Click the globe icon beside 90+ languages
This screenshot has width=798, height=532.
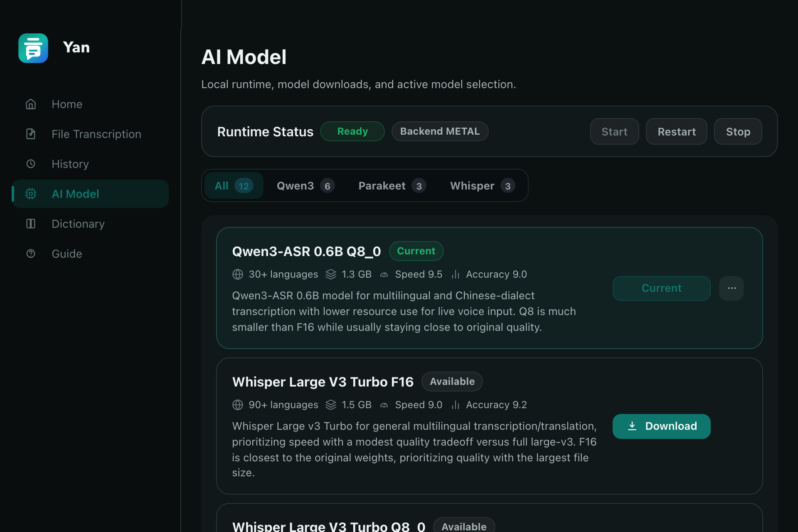[x=238, y=405]
